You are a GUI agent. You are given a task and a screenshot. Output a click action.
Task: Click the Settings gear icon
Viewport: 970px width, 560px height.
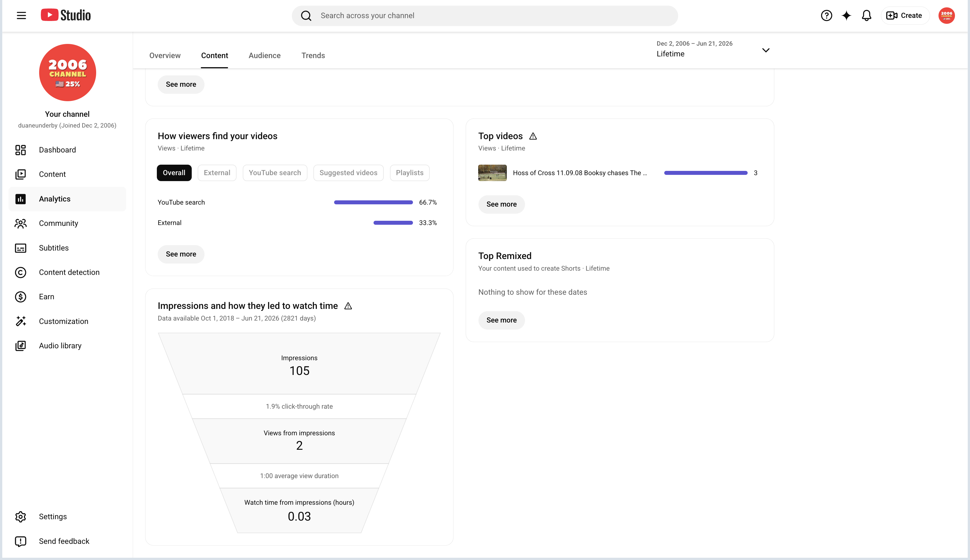20,517
